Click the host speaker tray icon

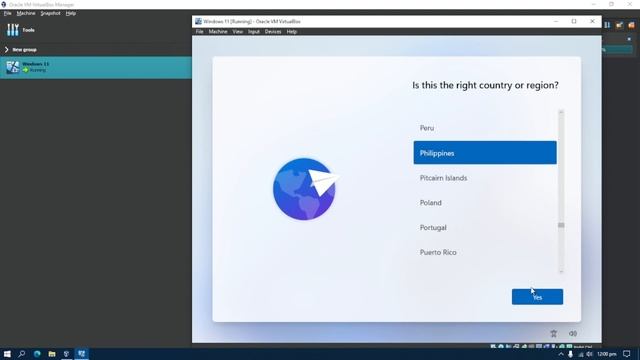tap(589, 354)
